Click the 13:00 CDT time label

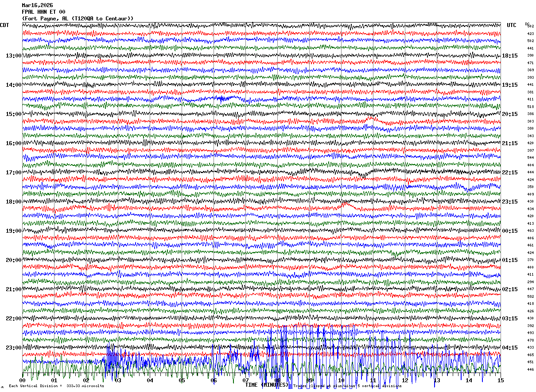(x=13, y=56)
